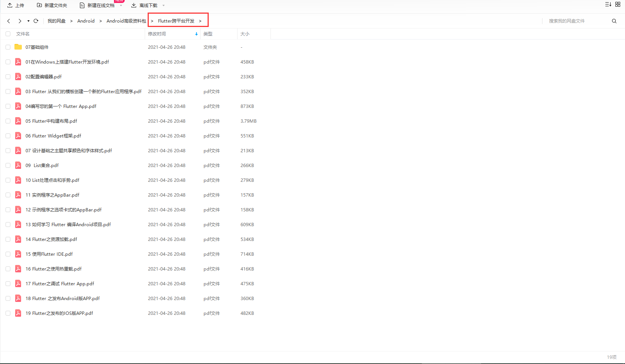The height and width of the screenshot is (364, 625).
Task: Open folder 07基础组件 by name
Action: tap(37, 47)
